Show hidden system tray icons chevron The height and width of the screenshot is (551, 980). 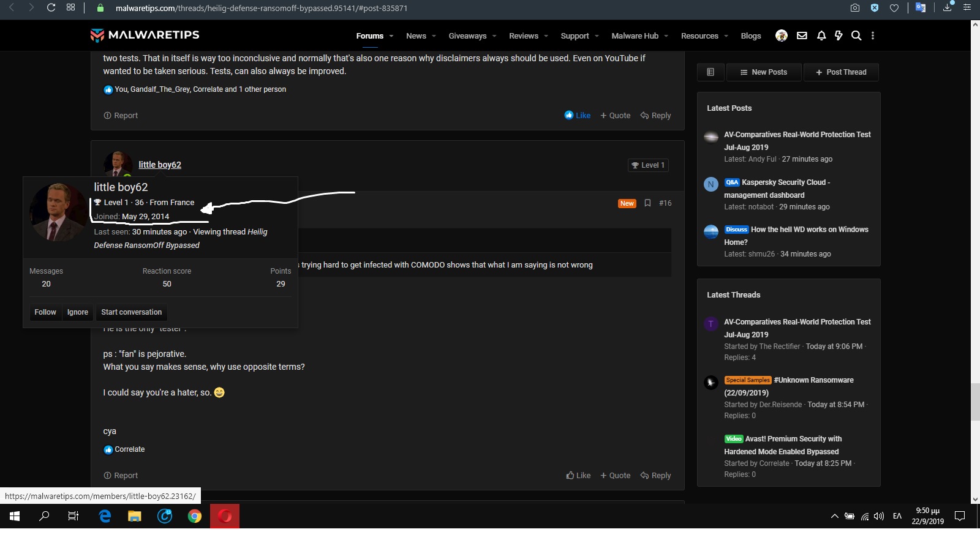click(834, 516)
